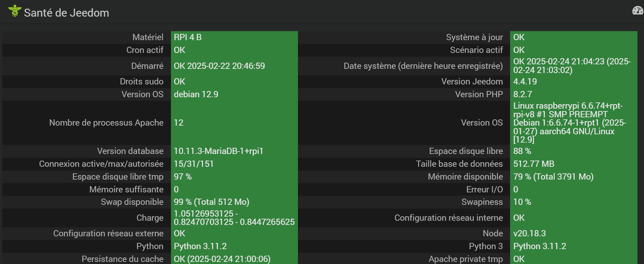644x264 pixels.
Task: Select 'Persistance du cache' label
Action: coord(123,259)
